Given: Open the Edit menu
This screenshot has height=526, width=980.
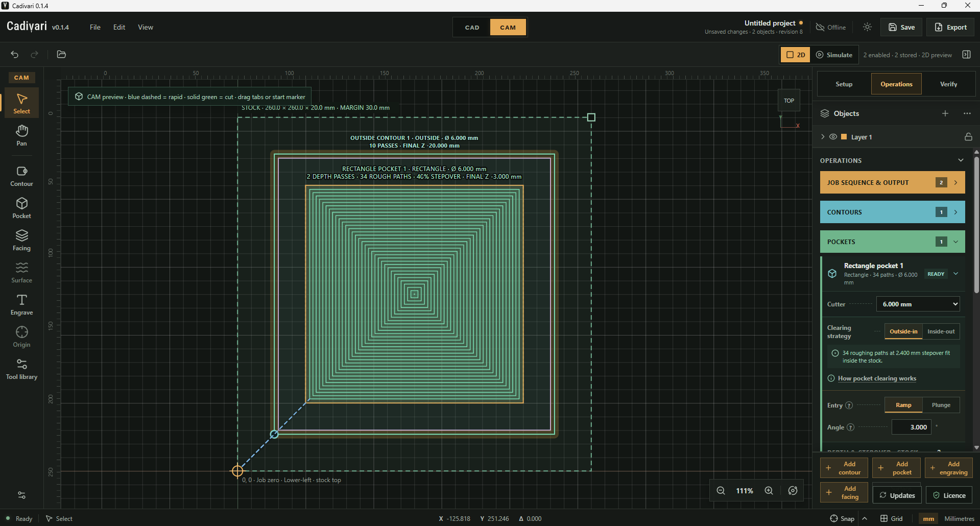Looking at the screenshot, I should click(119, 27).
